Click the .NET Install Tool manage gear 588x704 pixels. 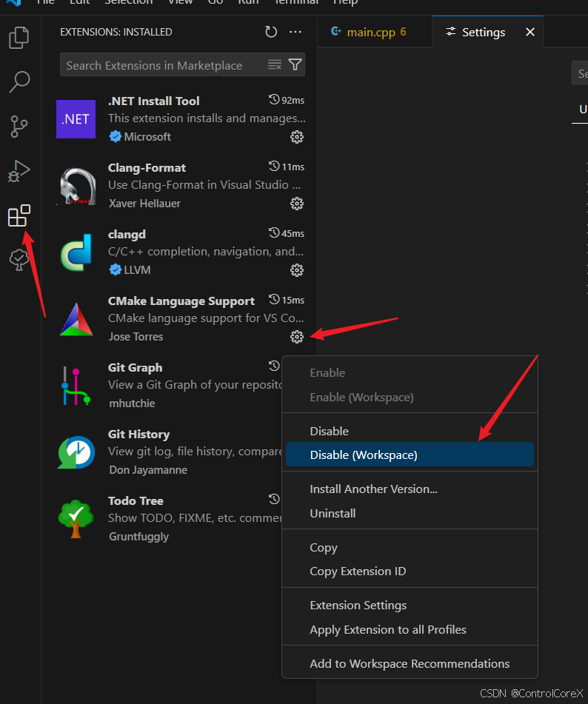[296, 137]
